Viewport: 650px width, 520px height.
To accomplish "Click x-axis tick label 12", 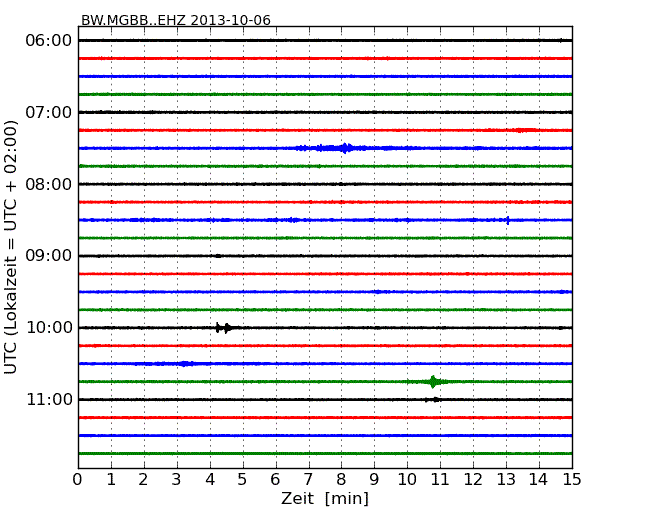I will 473,479.
